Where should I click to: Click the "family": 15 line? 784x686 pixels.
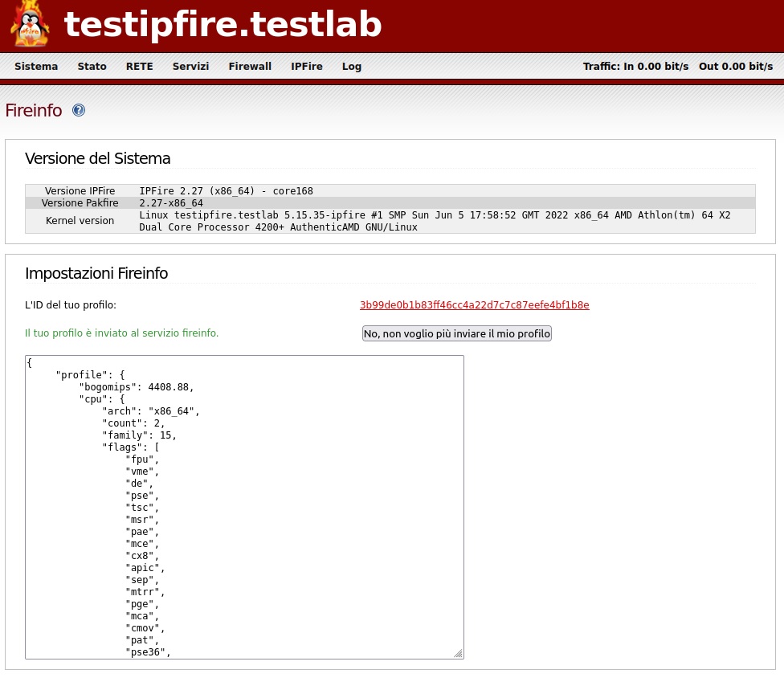point(140,435)
